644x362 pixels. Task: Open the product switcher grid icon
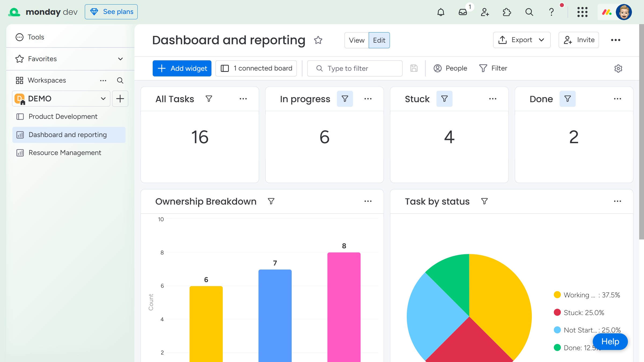(582, 12)
